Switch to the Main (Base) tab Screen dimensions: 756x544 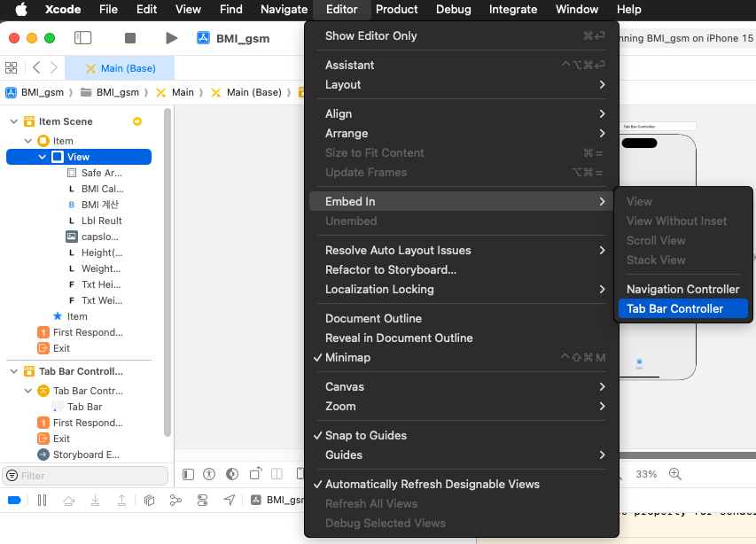pos(120,68)
